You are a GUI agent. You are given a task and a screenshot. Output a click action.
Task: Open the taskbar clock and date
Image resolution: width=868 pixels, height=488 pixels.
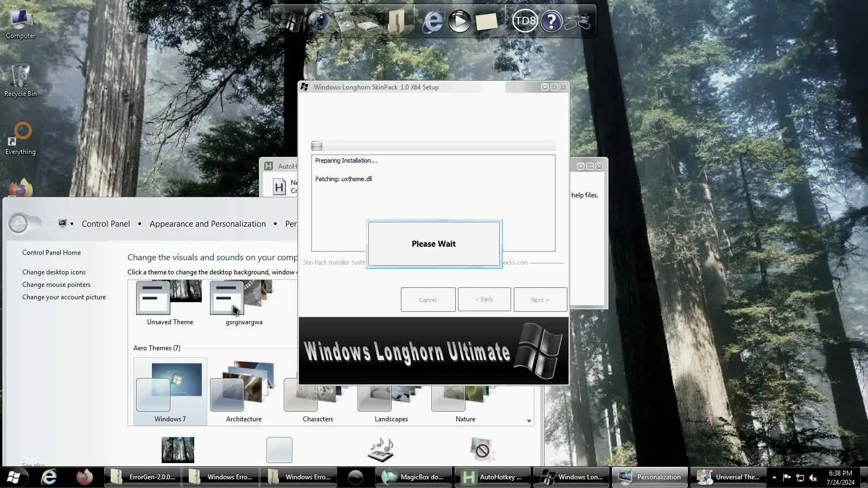840,477
